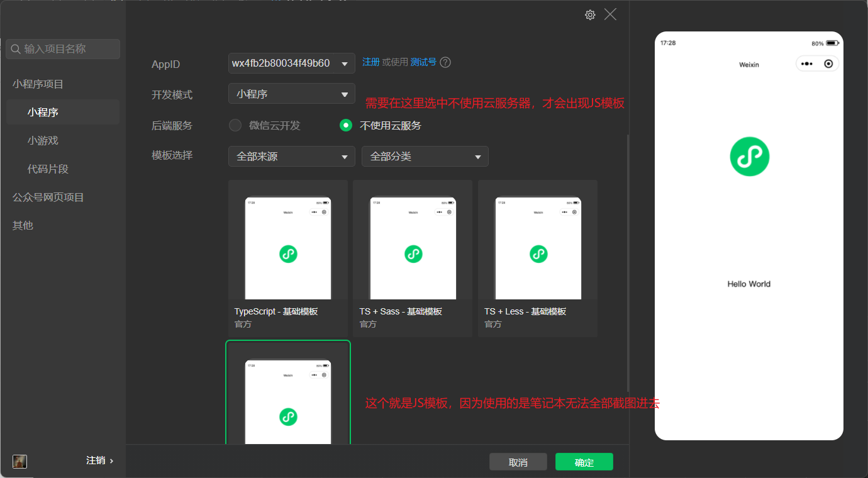Screen dimensions: 868x478
Task: Click the 注销 logout button
Action: (100, 460)
